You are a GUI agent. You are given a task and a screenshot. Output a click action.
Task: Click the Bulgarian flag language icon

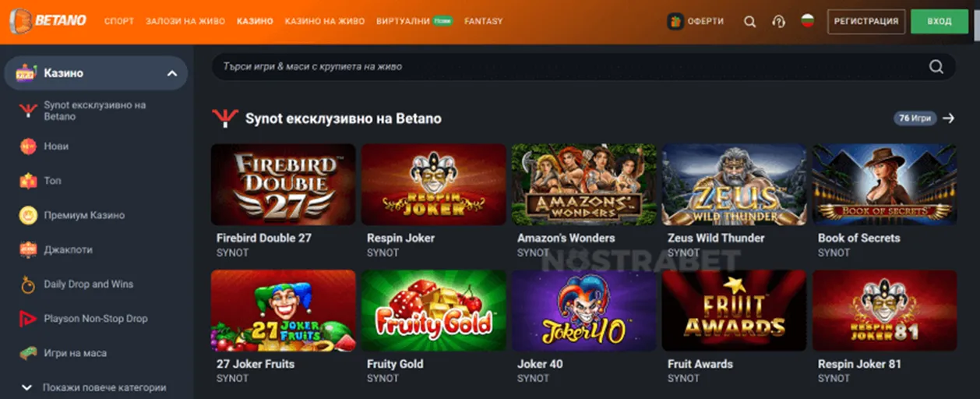point(807,21)
